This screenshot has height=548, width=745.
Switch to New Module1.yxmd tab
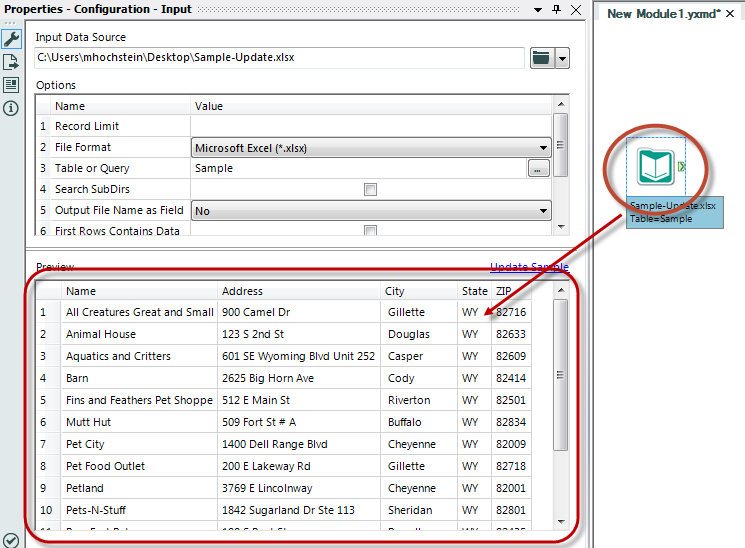click(x=663, y=14)
